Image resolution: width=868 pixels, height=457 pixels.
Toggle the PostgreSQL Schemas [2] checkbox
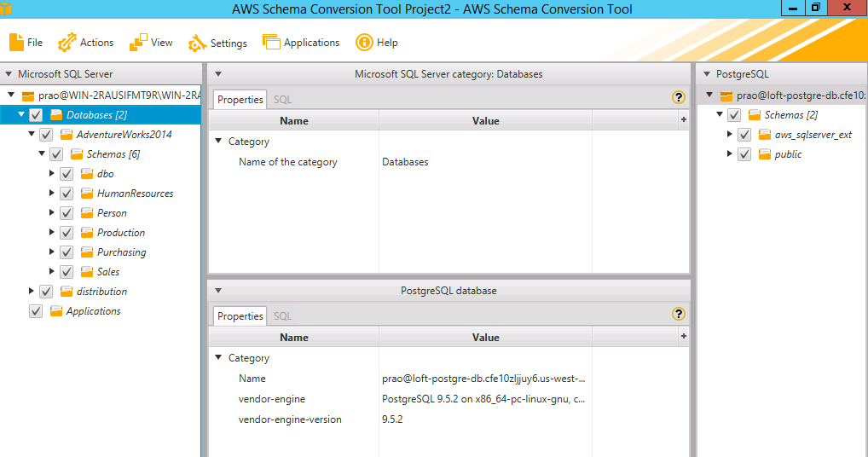coord(734,115)
